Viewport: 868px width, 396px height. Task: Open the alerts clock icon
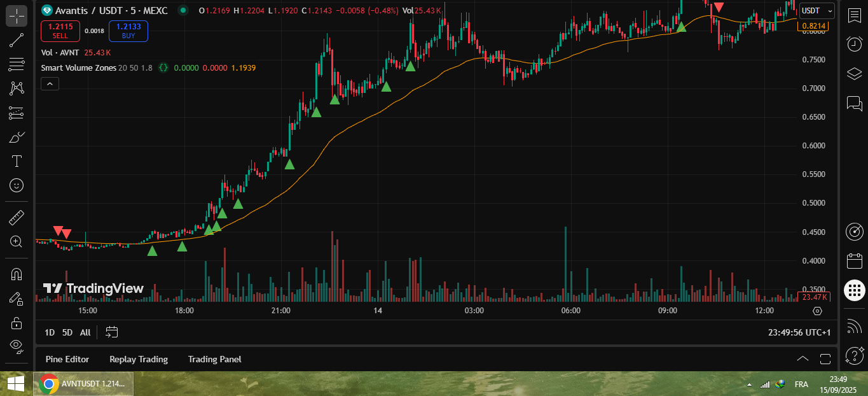[x=854, y=44]
